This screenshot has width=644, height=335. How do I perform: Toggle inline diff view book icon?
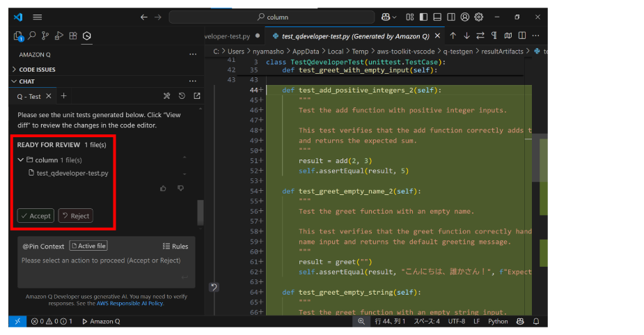(x=508, y=36)
